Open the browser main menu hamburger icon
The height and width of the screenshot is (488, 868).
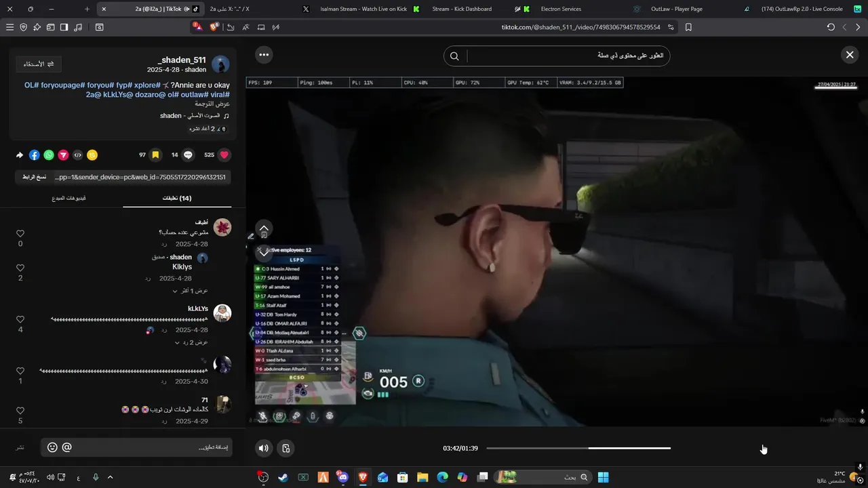pyautogui.click(x=9, y=27)
